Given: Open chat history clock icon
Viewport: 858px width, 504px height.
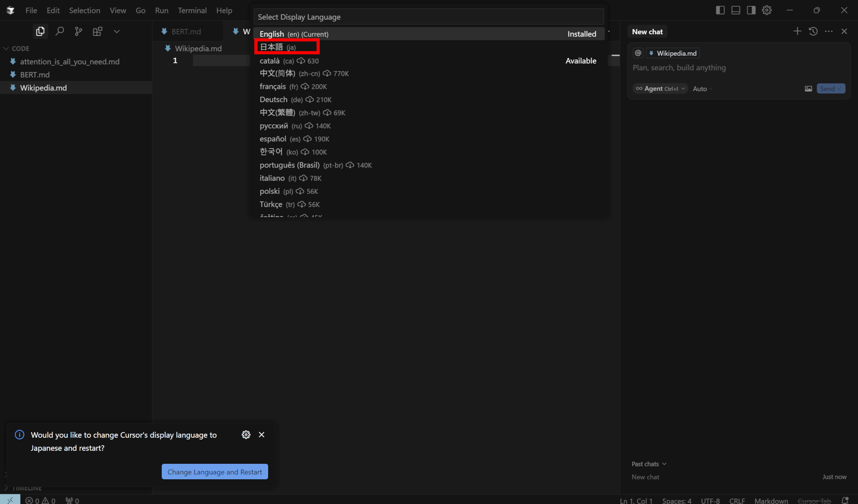Looking at the screenshot, I should pos(813,31).
